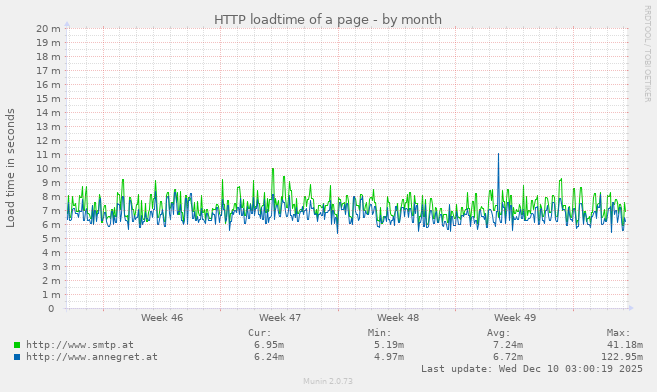Click the annegret.at minimum value 4.97m
The height and width of the screenshot is (392, 657).
pos(389,357)
